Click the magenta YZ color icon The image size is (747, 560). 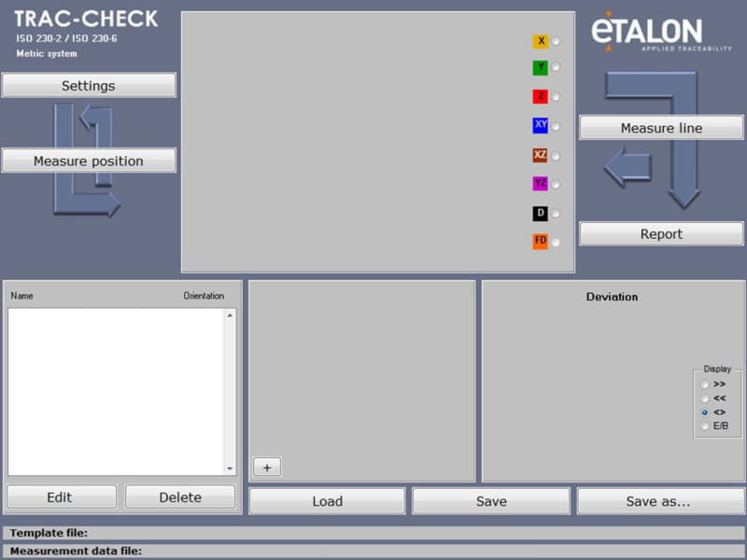pyautogui.click(x=541, y=183)
